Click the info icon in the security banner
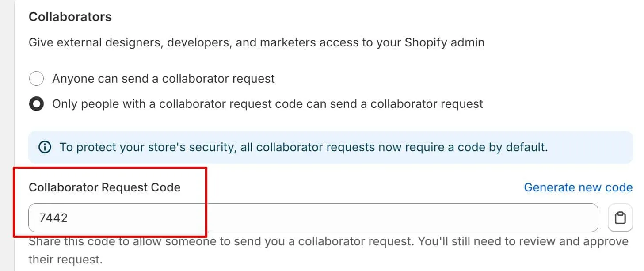The height and width of the screenshot is (271, 644). coord(44,147)
